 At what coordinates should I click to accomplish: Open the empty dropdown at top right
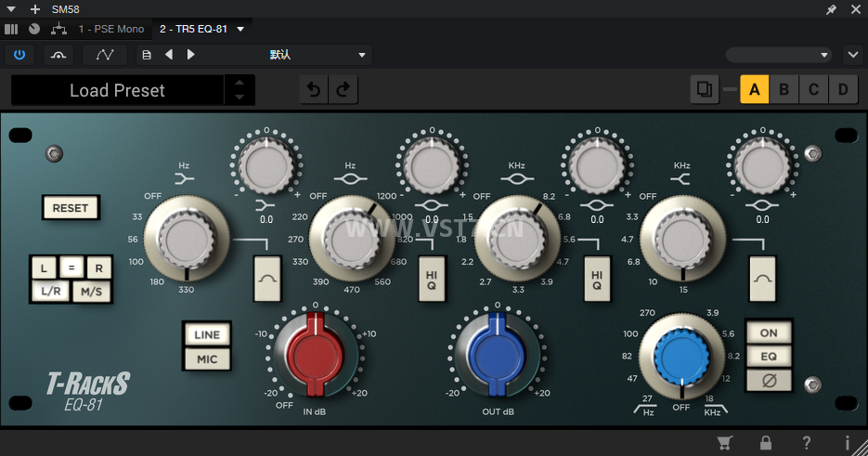[x=779, y=55]
